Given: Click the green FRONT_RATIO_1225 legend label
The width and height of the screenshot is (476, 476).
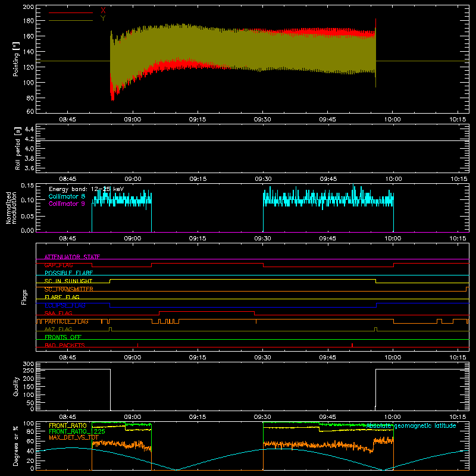Looking at the screenshot, I should pyautogui.click(x=77, y=431).
